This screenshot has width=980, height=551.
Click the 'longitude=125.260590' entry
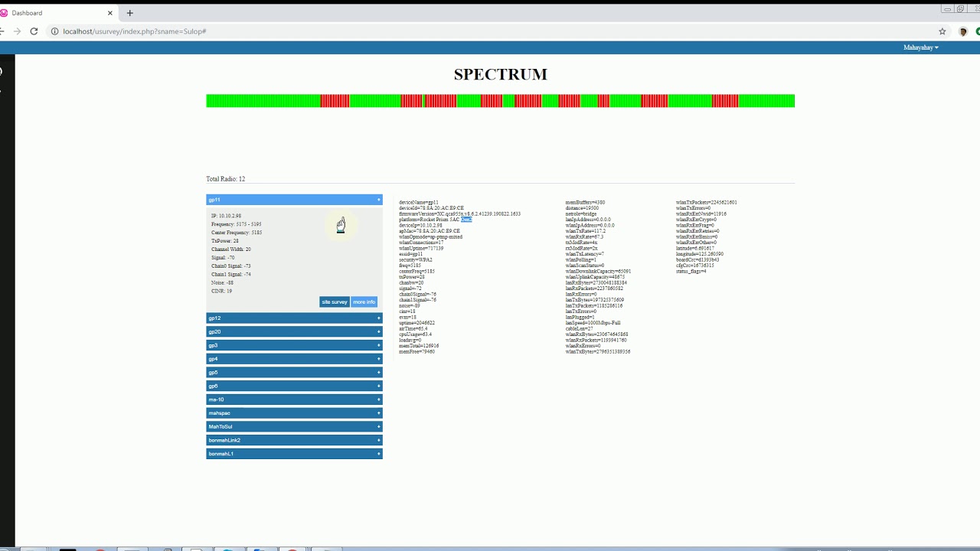pyautogui.click(x=700, y=254)
